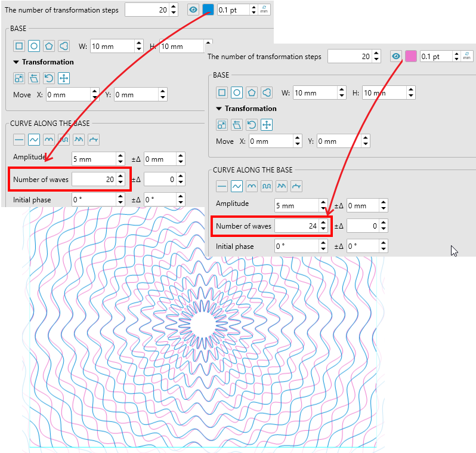Viewport: 476px width, 453px height.
Task: Select rotate transformation icon in blue panel
Action: coord(49,78)
